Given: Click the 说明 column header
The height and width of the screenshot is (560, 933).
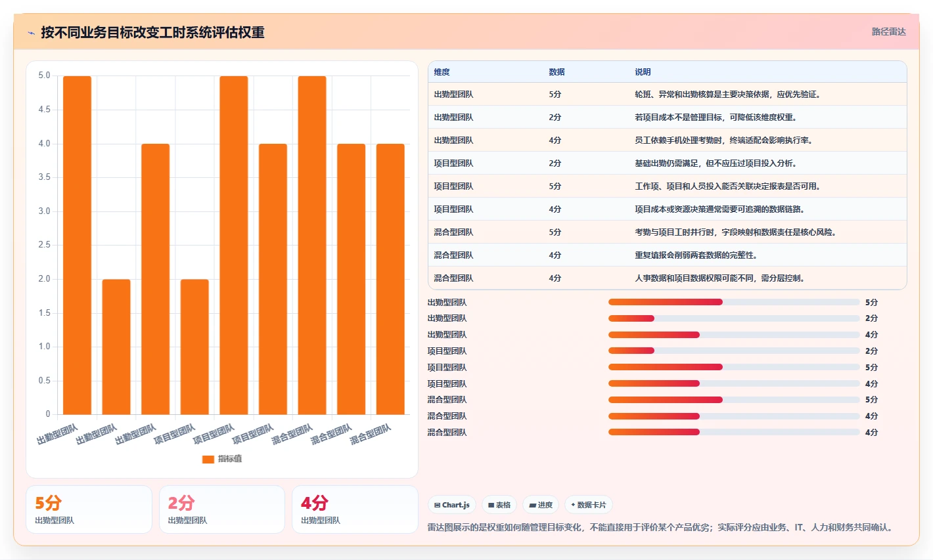Looking at the screenshot, I should click(x=643, y=72).
